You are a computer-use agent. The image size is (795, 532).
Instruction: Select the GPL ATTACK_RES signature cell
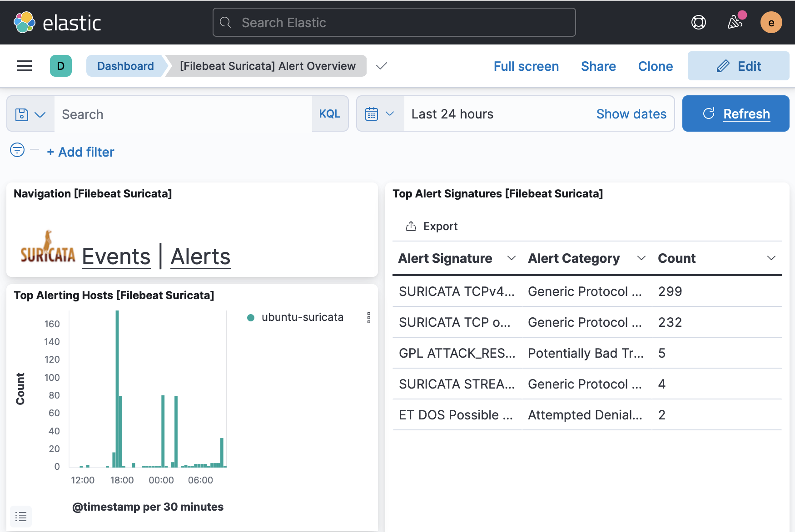pos(457,353)
